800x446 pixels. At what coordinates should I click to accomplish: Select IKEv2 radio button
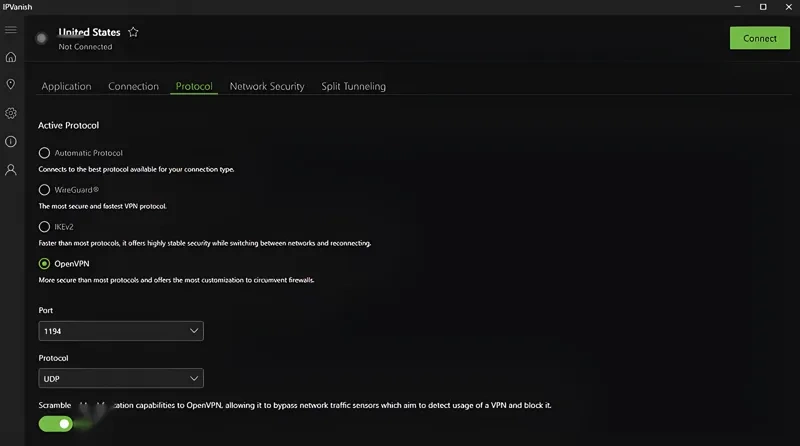pos(44,227)
